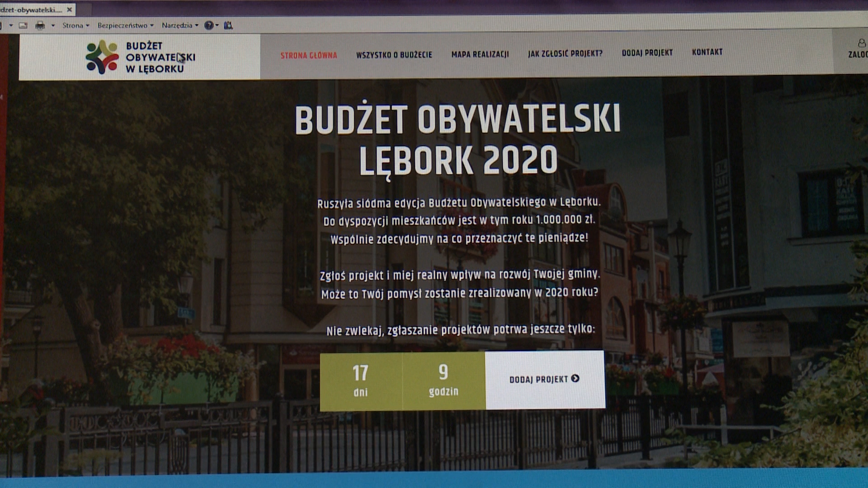This screenshot has height=488, width=868.
Task: Click the binoculars research icon in the toolbar
Action: [x=228, y=25]
